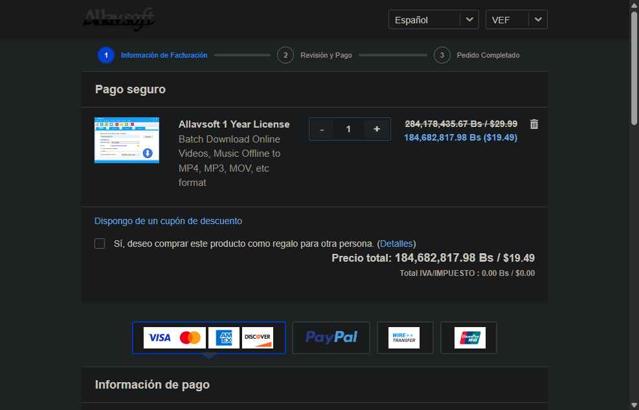Viewport: 639px width, 410px height.
Task: Select the American Express logo
Action: (x=224, y=337)
